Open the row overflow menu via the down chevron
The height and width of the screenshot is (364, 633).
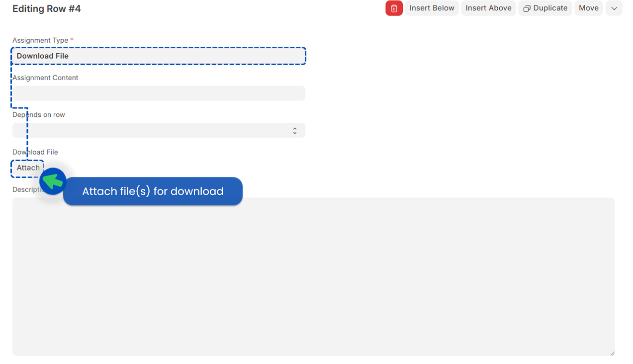click(x=614, y=8)
